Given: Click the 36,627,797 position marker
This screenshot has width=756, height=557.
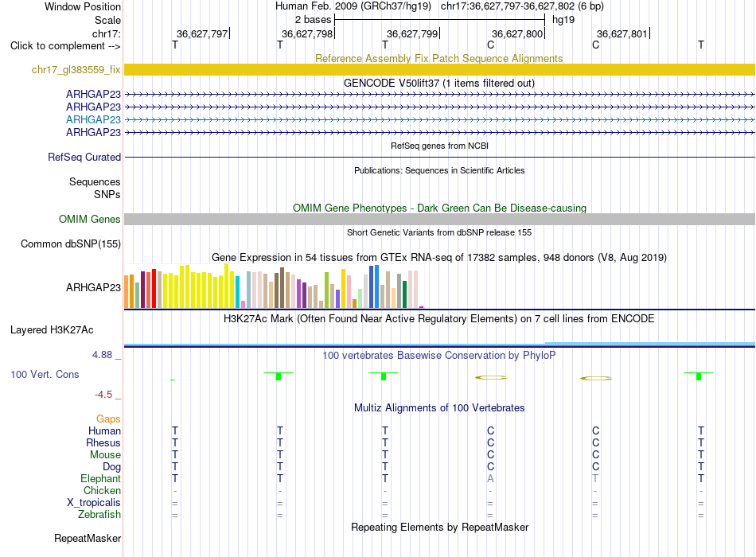Looking at the screenshot, I should [202, 33].
